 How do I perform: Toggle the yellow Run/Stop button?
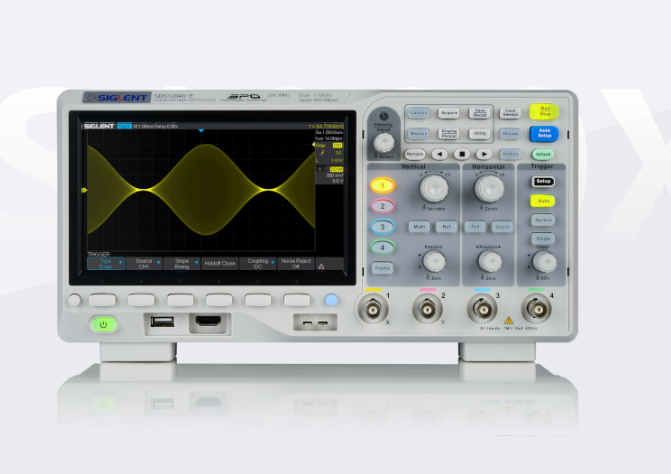544,112
